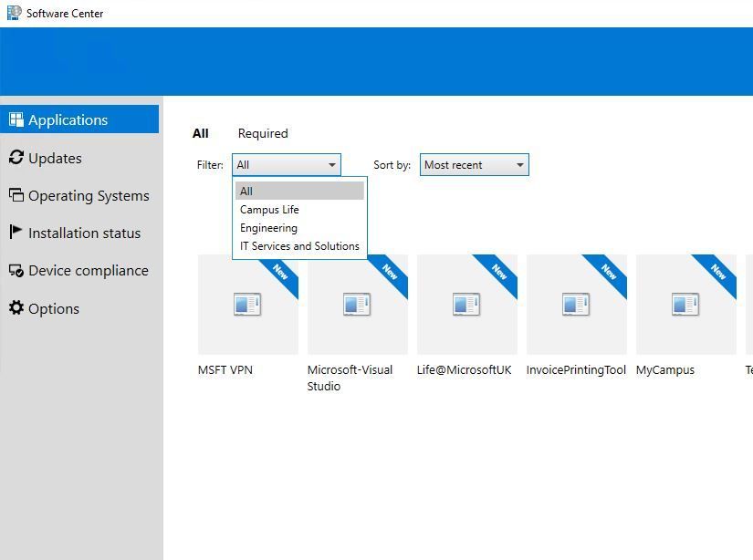Click the InvoicePrintingTool app name
This screenshot has height=560, width=753.
[576, 370]
